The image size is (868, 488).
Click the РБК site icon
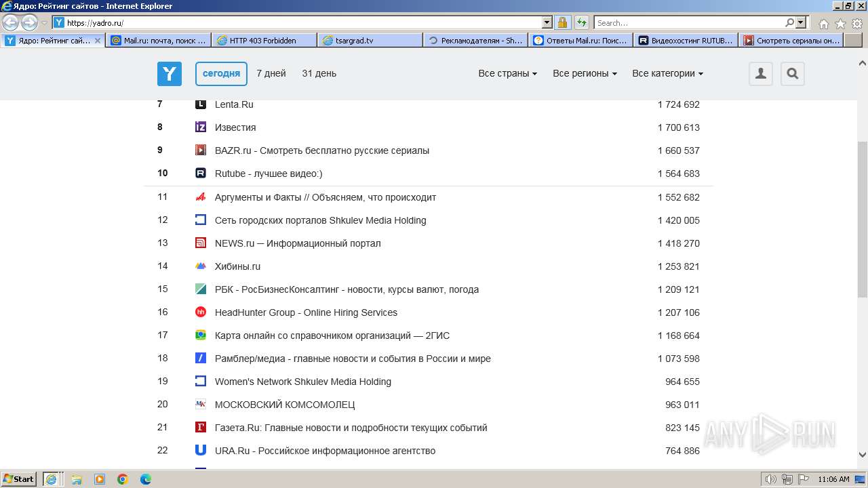tap(201, 289)
